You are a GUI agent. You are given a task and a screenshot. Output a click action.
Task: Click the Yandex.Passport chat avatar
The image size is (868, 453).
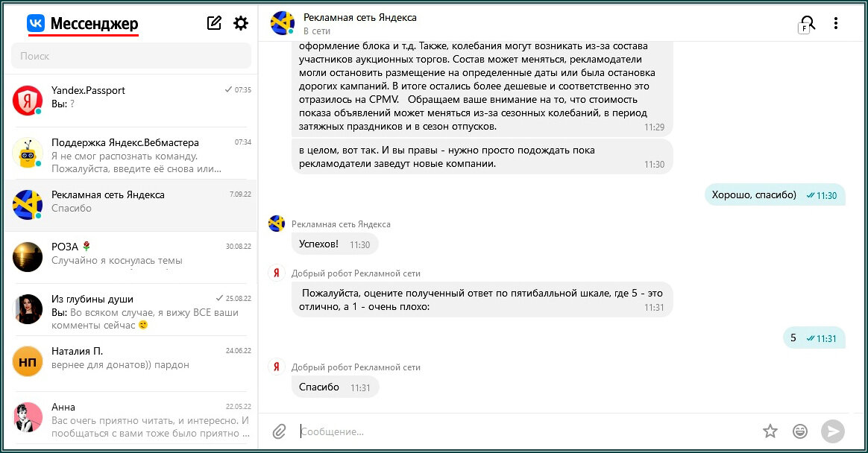(x=28, y=98)
